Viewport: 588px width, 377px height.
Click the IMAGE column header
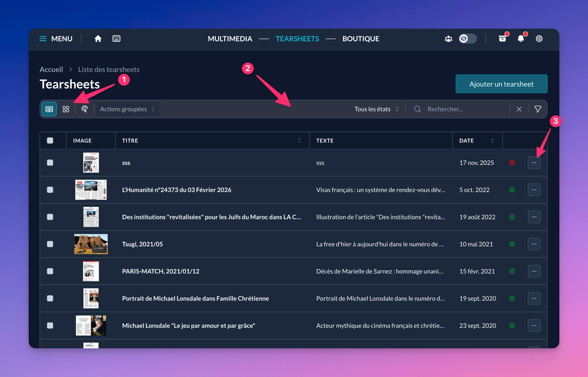pyautogui.click(x=82, y=140)
